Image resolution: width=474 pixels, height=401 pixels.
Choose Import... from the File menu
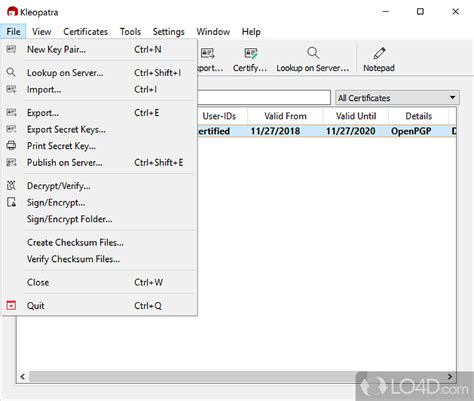(x=99, y=89)
